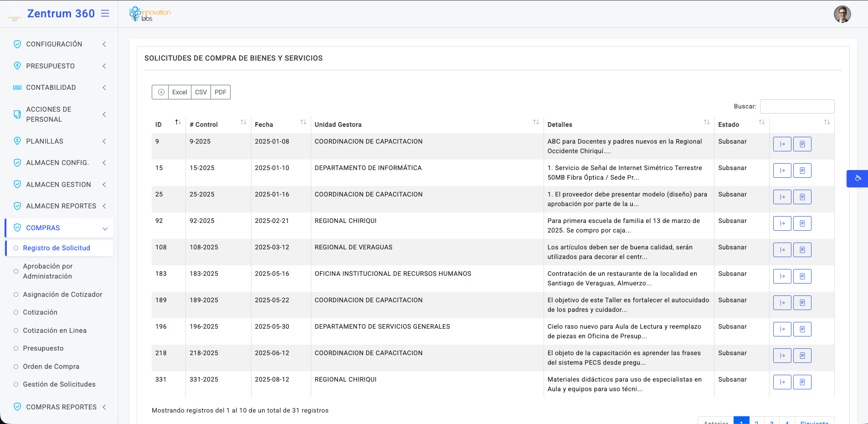Open the user profile avatar
The height and width of the screenshot is (424, 868).
(x=842, y=14)
